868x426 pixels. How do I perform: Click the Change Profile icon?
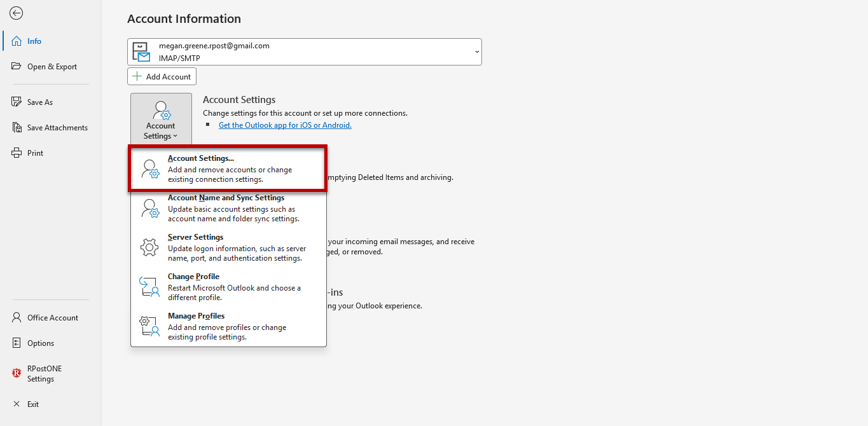pyautogui.click(x=149, y=287)
